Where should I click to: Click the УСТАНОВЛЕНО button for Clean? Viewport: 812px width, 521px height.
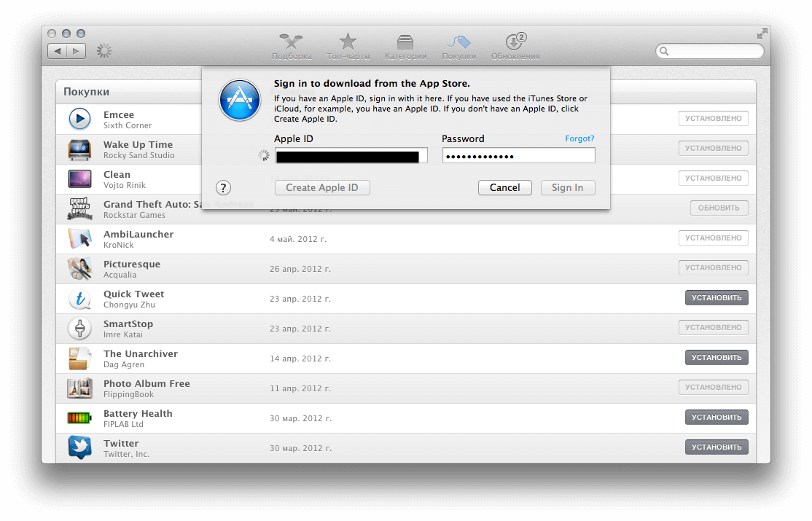click(x=713, y=178)
